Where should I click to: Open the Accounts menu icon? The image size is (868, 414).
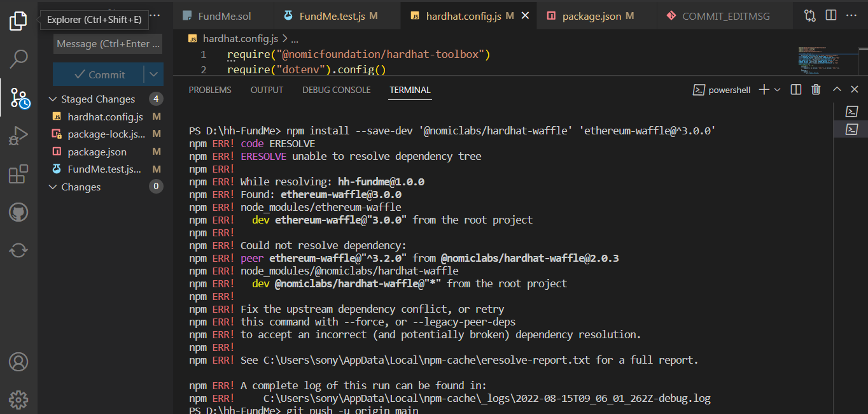click(18, 362)
